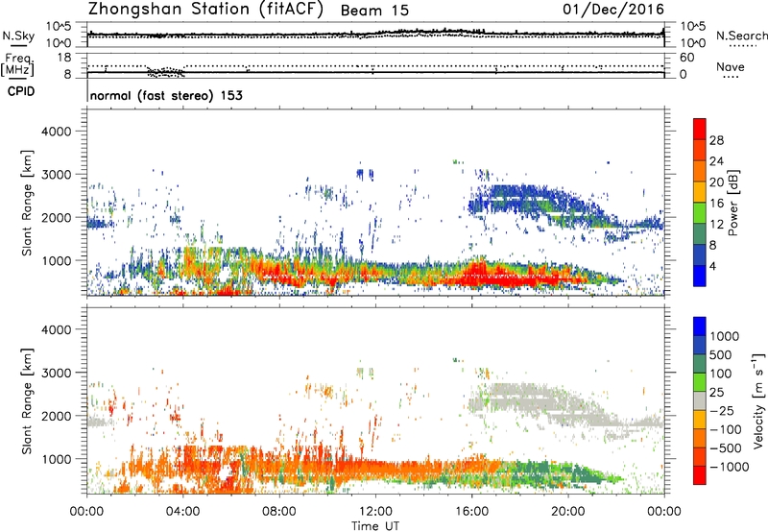The image size is (768, 532).
Task: Click the "Slant Range [km]" label of power panel
Action: [x=27, y=203]
